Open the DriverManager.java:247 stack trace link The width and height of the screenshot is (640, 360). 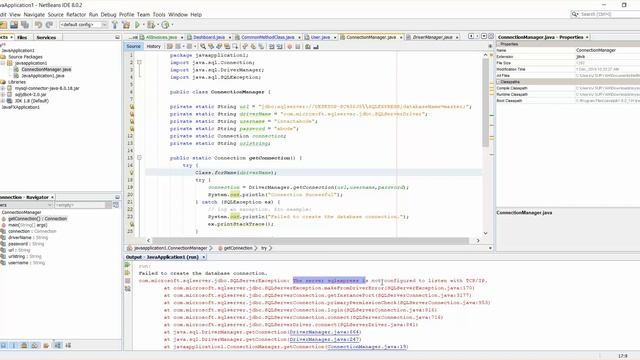[x=324, y=340]
